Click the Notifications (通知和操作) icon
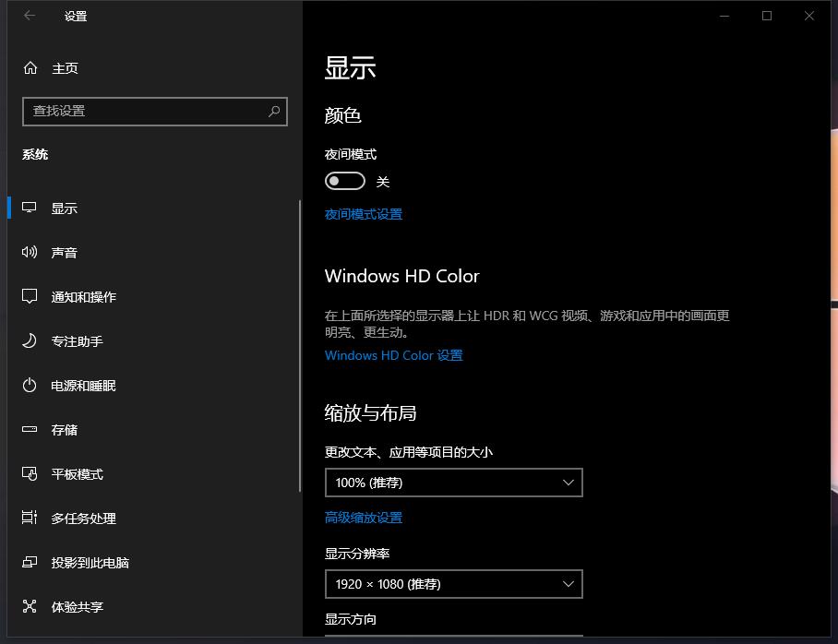This screenshot has width=838, height=644. [x=30, y=297]
